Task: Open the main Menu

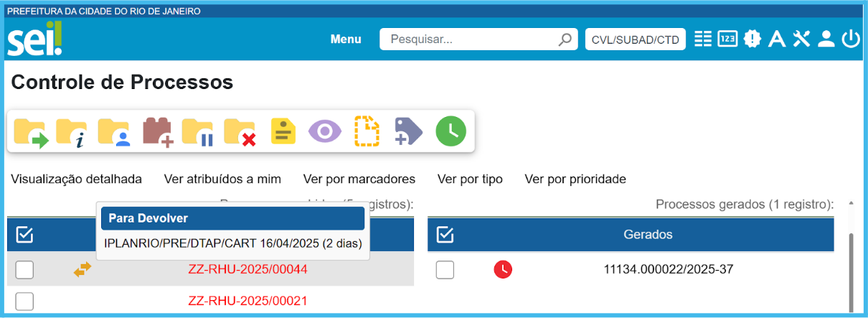Action: 346,39
